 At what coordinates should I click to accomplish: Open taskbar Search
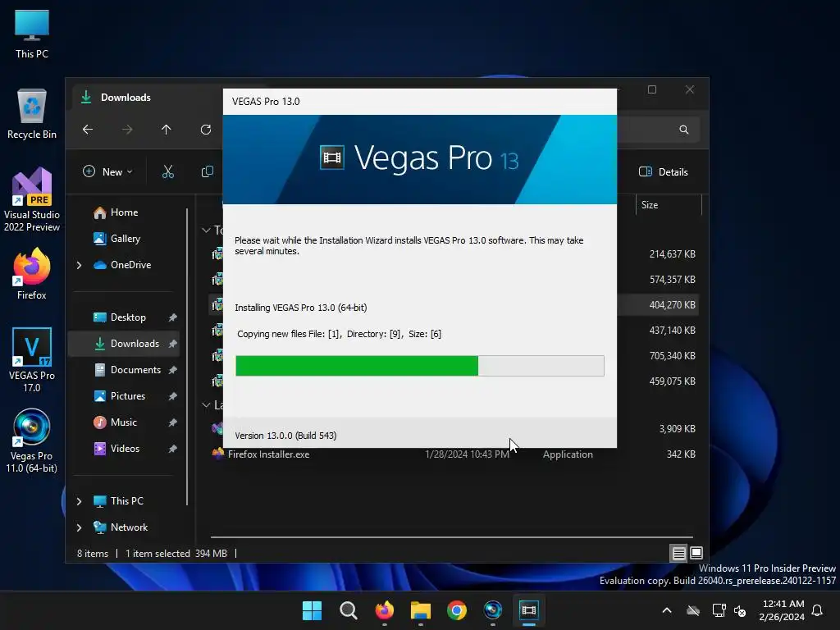(348, 610)
